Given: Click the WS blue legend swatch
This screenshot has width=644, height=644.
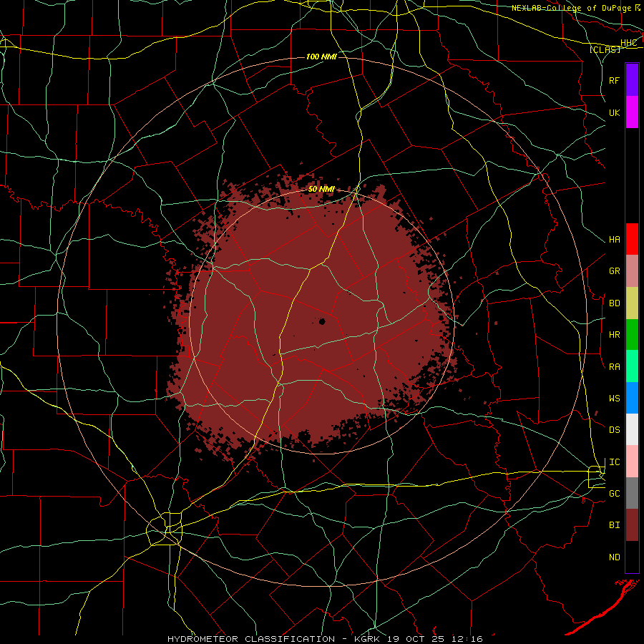Looking at the screenshot, I should (632, 398).
